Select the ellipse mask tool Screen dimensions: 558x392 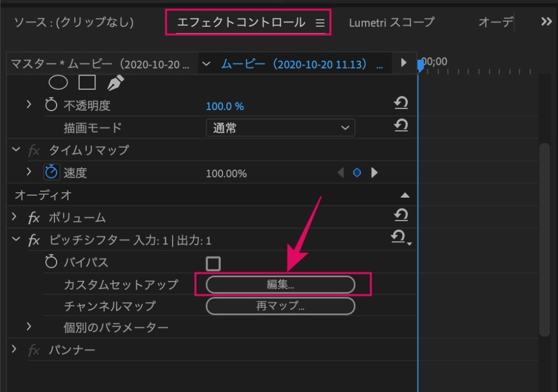(58, 83)
